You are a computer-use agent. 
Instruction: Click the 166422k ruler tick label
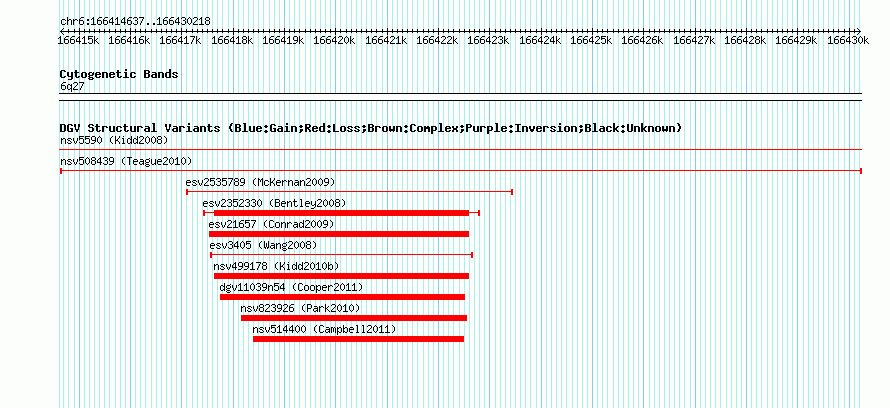pyautogui.click(x=438, y=40)
